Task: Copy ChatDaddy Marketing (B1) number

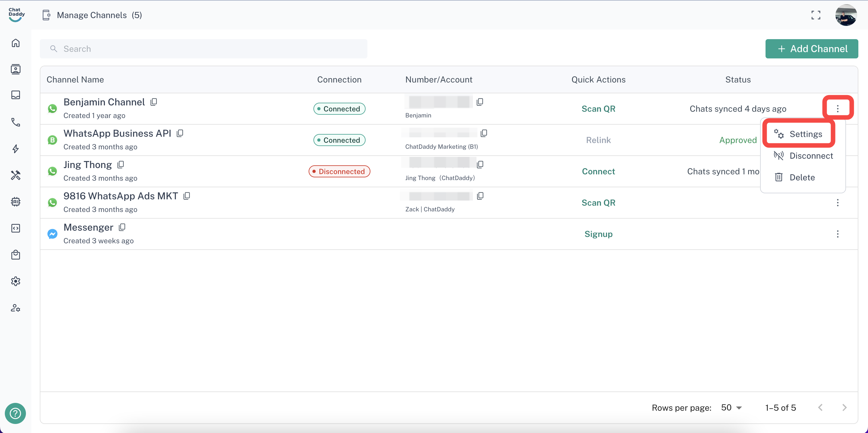Action: [484, 133]
